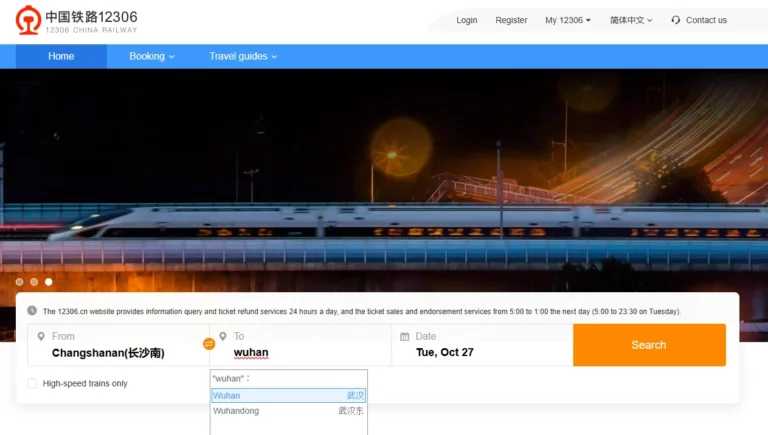Click the clock icon beside service notice
Image resolution: width=768 pixels, height=435 pixels.
(32, 311)
